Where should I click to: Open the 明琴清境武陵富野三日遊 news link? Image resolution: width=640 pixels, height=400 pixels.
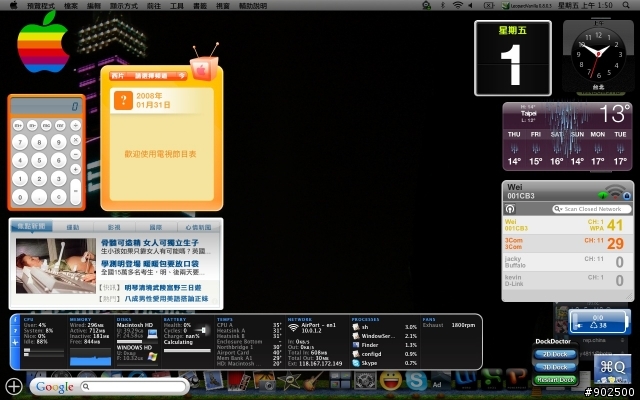(163, 288)
